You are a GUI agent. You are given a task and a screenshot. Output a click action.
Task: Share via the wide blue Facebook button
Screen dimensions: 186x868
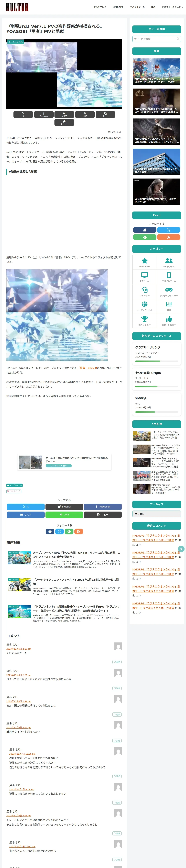[103, 506]
